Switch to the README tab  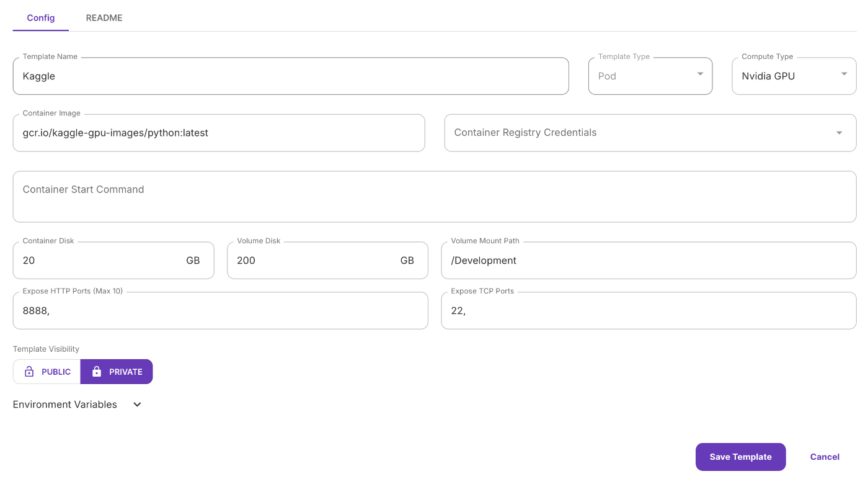point(104,18)
